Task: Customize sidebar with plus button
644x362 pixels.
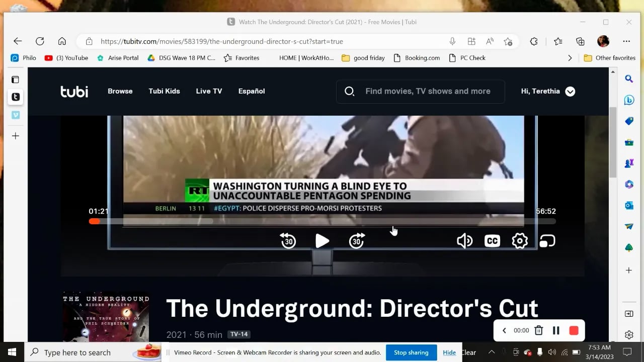Action: tap(629, 270)
